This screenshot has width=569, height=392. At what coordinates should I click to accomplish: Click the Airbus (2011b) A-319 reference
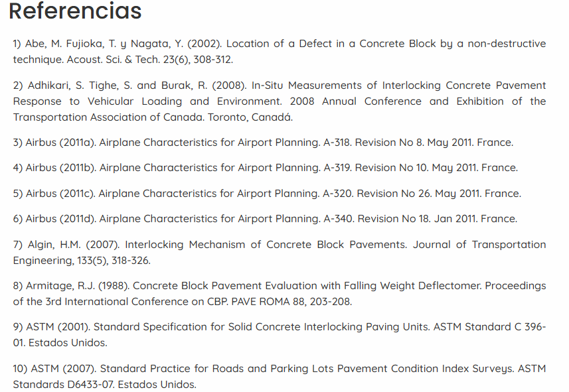266,168
